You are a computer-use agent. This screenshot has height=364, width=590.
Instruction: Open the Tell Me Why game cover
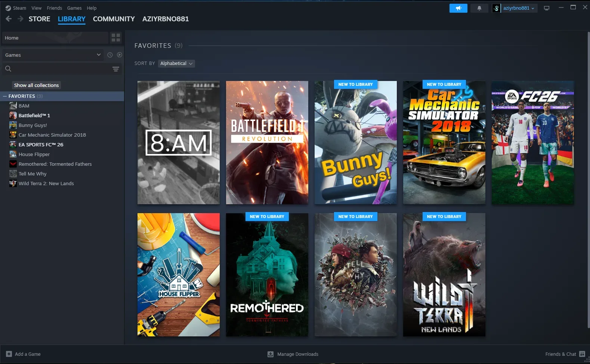(x=356, y=275)
